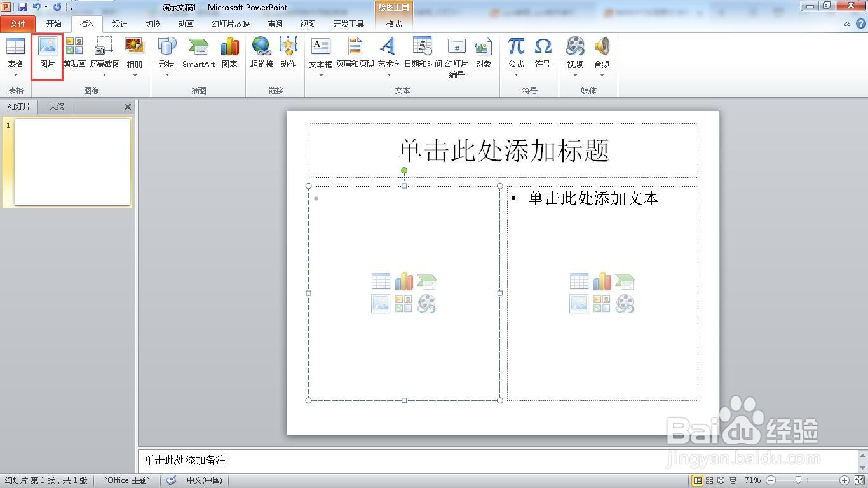Insert a SmartArt graphic

[x=198, y=52]
